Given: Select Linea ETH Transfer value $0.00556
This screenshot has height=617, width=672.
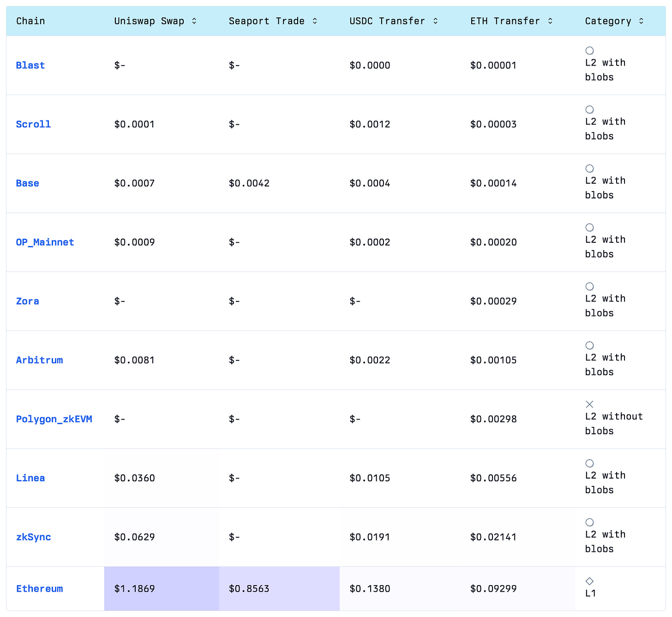Looking at the screenshot, I should pos(493,478).
